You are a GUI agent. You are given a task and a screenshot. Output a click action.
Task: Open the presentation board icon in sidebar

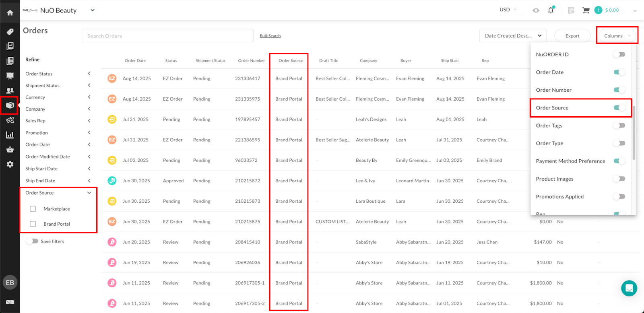pyautogui.click(x=10, y=76)
